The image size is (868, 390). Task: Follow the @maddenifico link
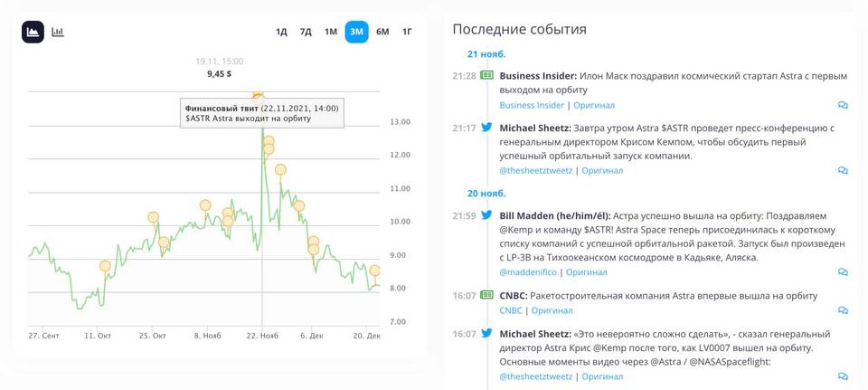[531, 272]
